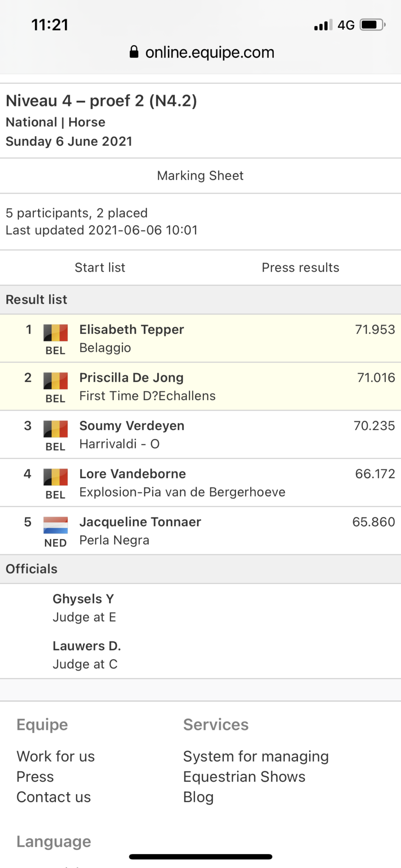Open the Blog link
Image resolution: width=401 pixels, height=868 pixels.
[x=198, y=797]
